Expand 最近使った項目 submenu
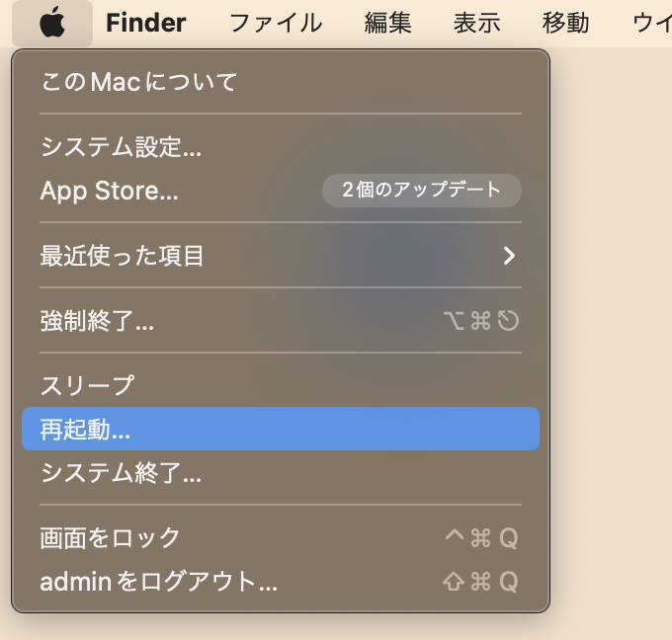 coord(281,256)
